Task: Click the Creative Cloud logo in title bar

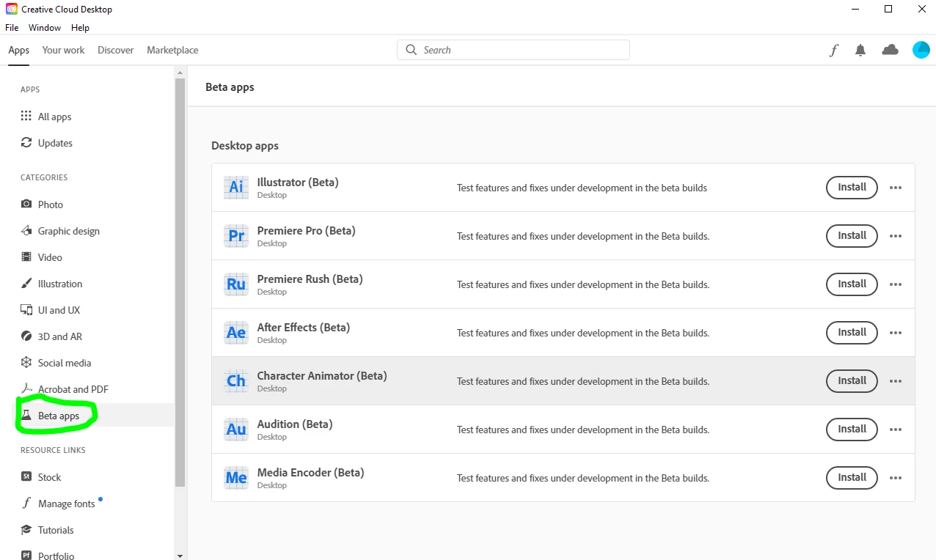Action: (12, 10)
